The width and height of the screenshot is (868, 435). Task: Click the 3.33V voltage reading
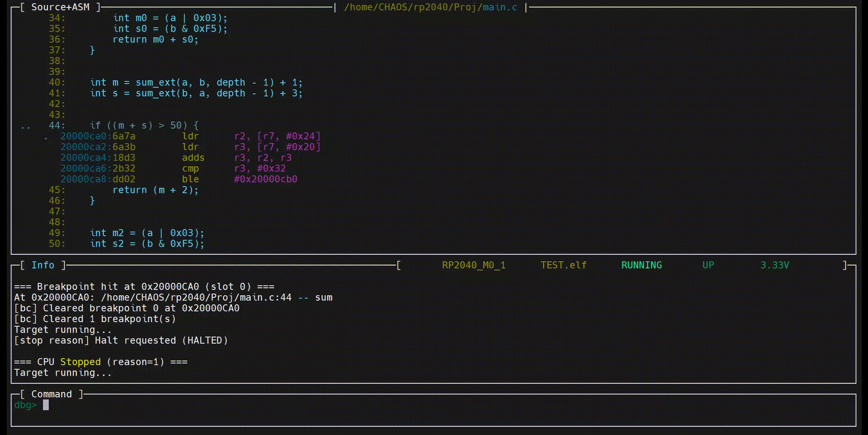click(x=775, y=265)
